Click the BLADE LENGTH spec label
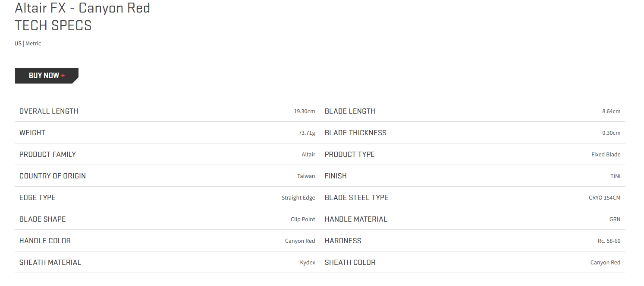 [350, 111]
